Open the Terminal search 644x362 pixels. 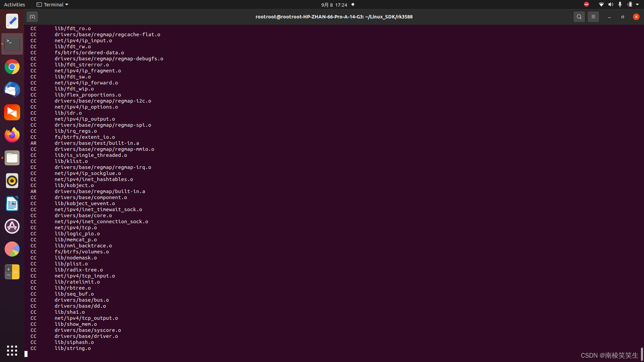point(579,16)
